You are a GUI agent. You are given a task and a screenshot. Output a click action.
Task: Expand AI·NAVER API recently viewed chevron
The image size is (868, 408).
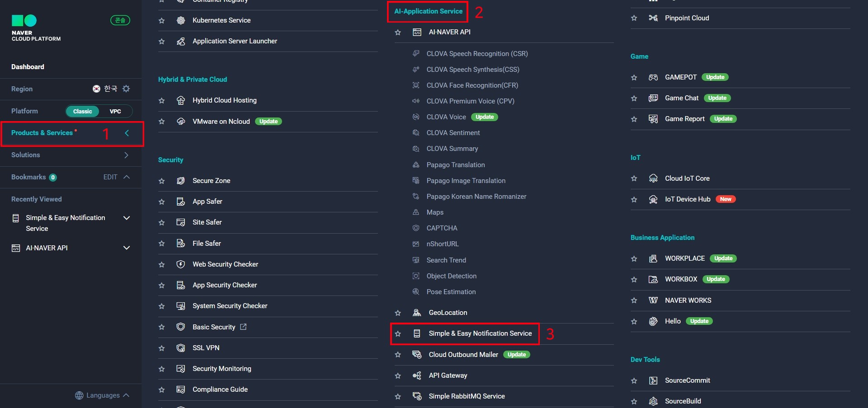click(x=127, y=248)
